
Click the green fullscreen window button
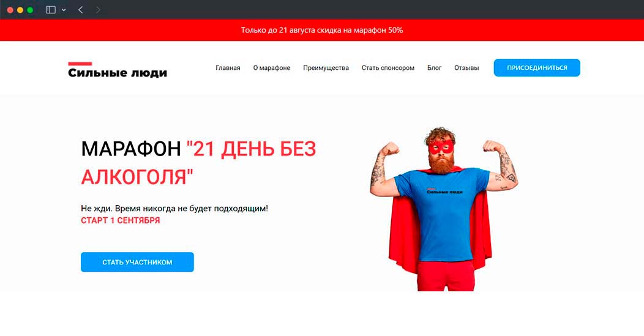tap(30, 10)
